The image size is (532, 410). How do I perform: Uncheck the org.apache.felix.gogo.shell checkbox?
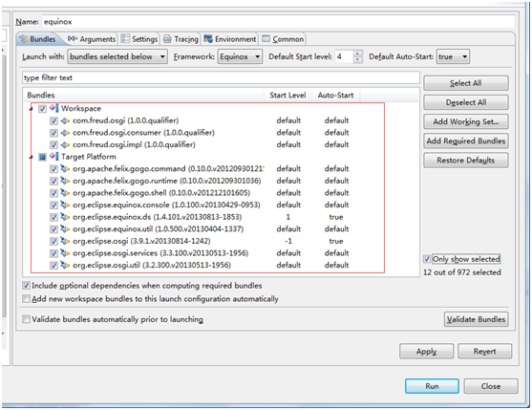click(53, 193)
